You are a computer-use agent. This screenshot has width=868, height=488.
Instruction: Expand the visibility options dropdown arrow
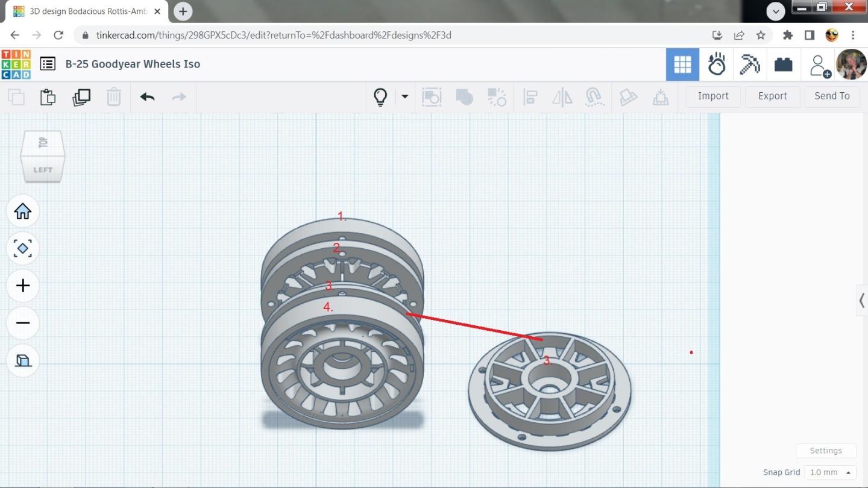[x=405, y=96]
